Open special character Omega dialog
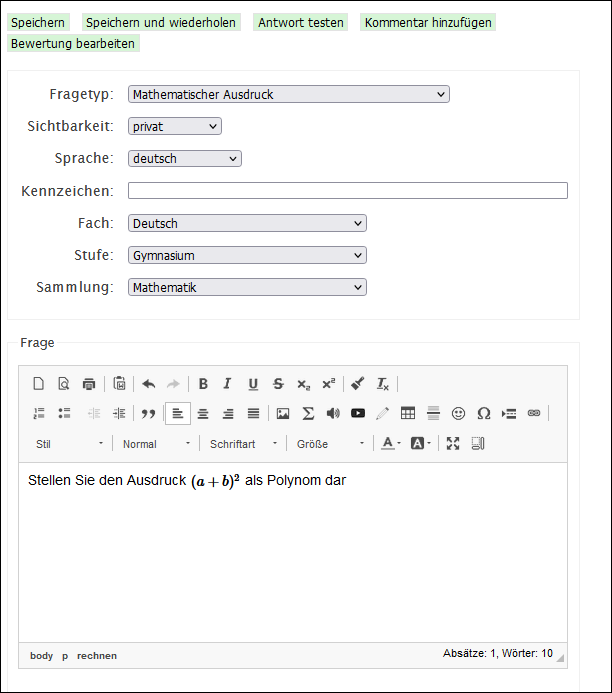Viewport: 612px width, 693px height. (x=484, y=413)
